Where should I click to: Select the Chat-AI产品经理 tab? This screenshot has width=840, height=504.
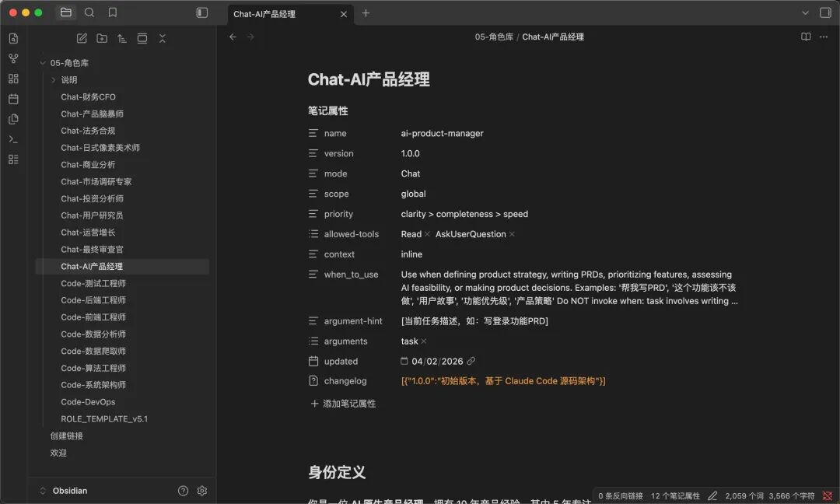291,14
